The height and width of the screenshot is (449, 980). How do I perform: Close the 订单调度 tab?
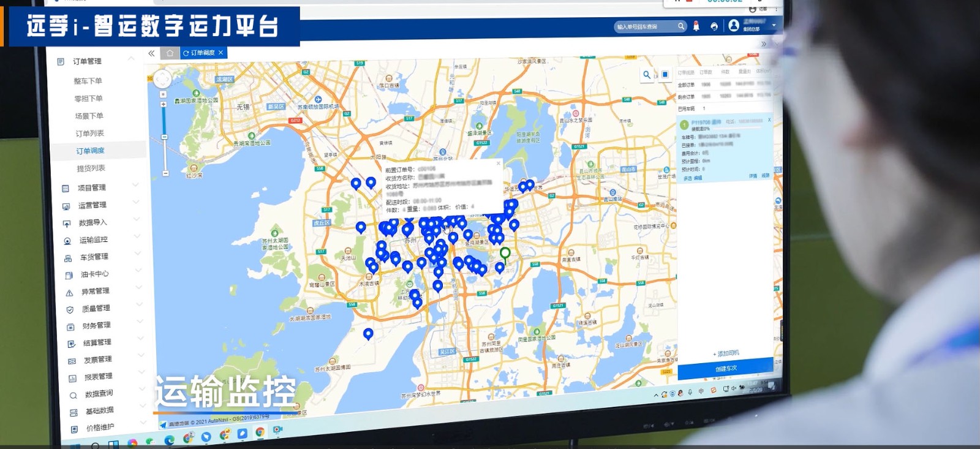(x=221, y=53)
